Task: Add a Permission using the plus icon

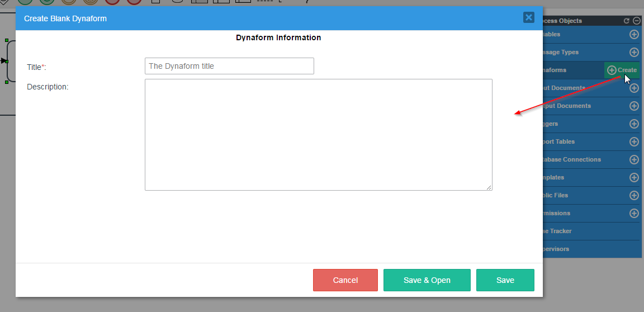Action: 634,213
